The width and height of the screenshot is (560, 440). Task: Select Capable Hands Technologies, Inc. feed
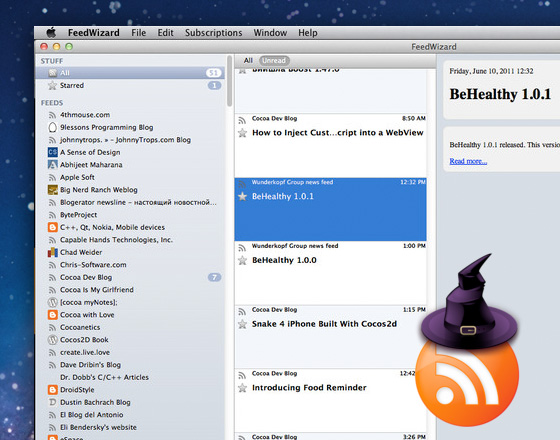[130, 240]
